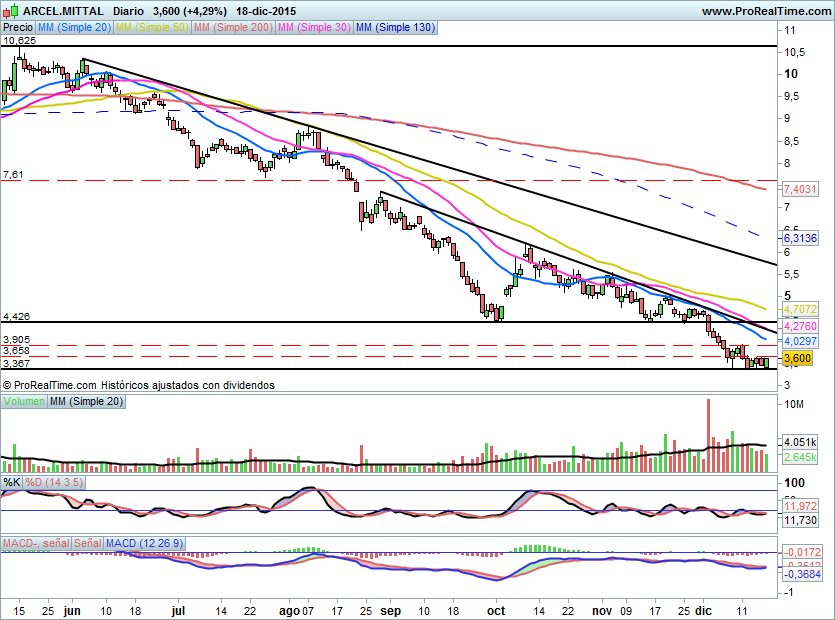Image resolution: width=835 pixels, height=620 pixels.
Task: Click the 4,2760 moving average value tag
Action: [800, 325]
